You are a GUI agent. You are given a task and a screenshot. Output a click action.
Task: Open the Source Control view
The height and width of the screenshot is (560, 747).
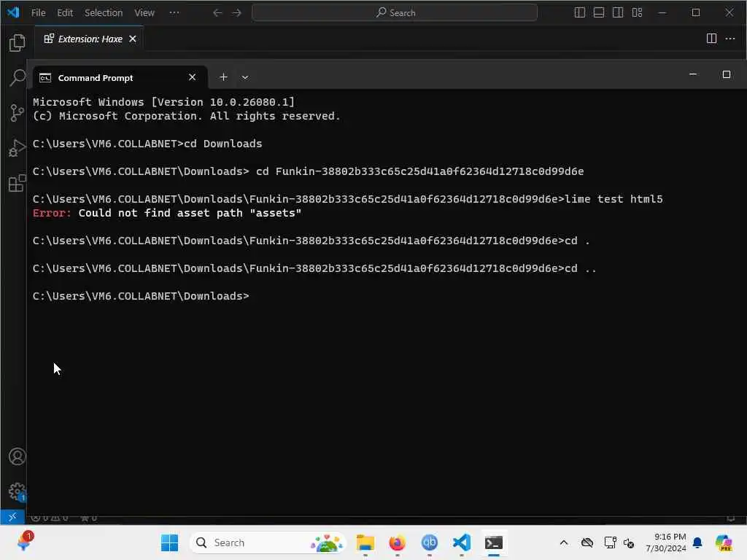pyautogui.click(x=18, y=113)
